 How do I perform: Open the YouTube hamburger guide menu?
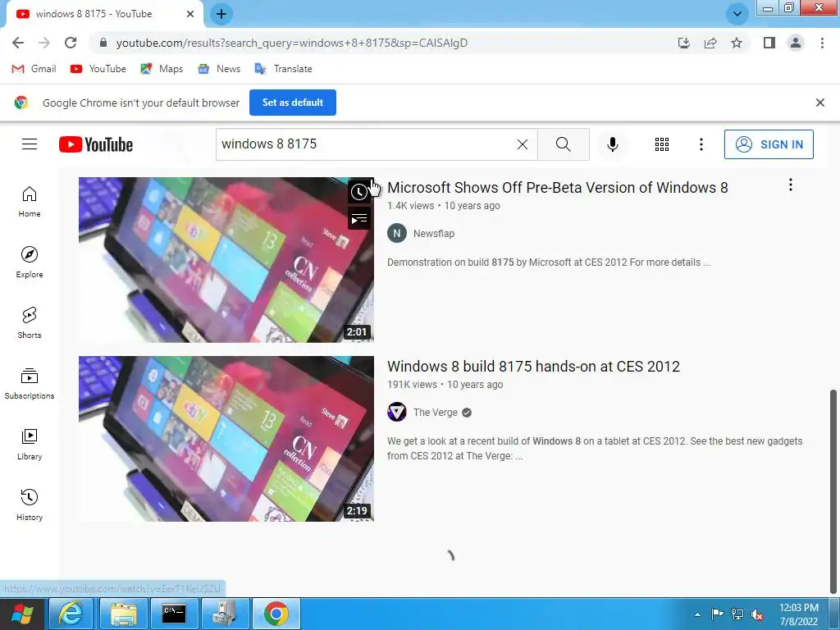point(30,144)
